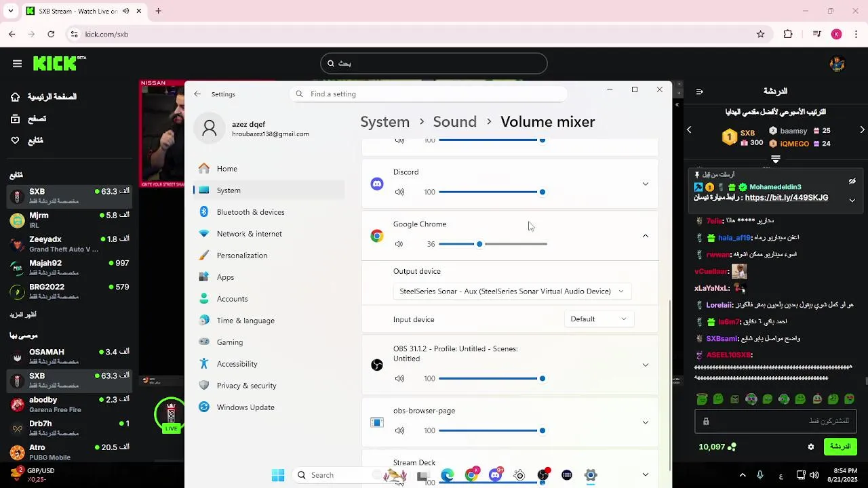Open a new browser tab
Viewport: 868px width, 488px height.
click(x=158, y=12)
